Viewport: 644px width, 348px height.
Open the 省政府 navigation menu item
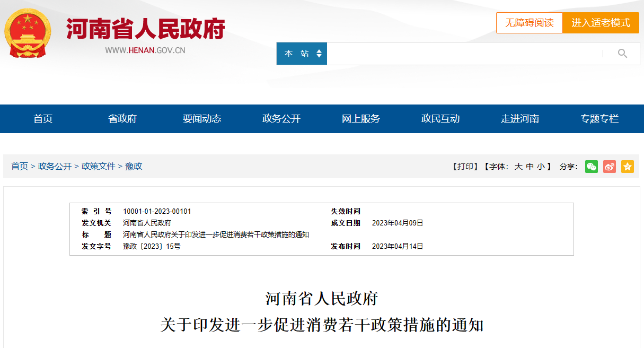pos(122,119)
